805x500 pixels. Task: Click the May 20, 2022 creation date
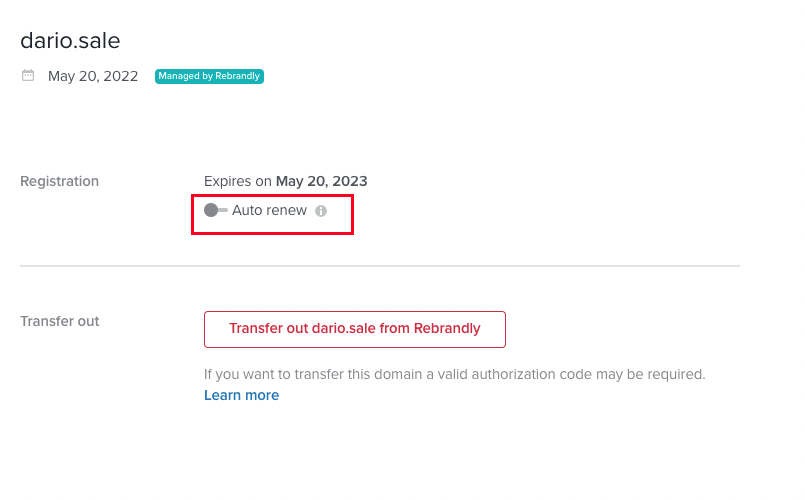[x=93, y=76]
